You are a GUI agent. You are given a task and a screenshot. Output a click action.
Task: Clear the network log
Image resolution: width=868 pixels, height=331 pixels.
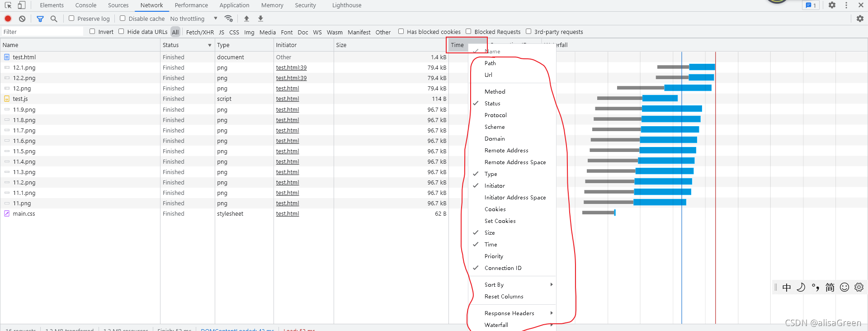22,19
